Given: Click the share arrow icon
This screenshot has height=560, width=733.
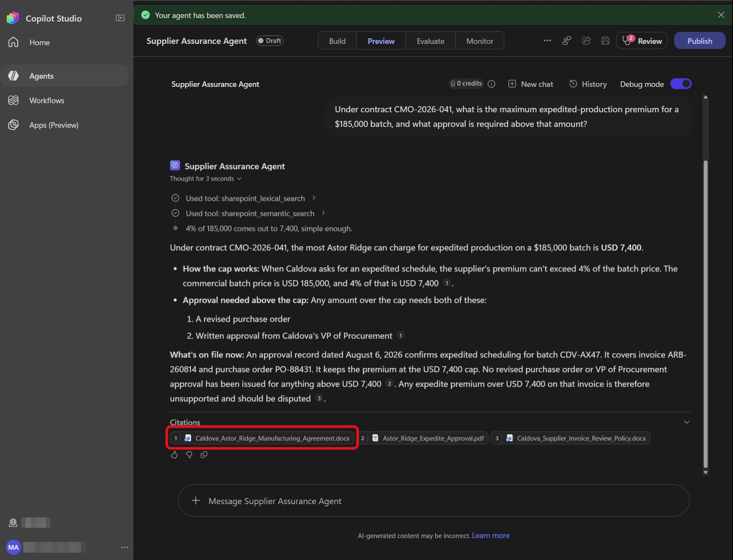Looking at the screenshot, I should [x=586, y=41].
